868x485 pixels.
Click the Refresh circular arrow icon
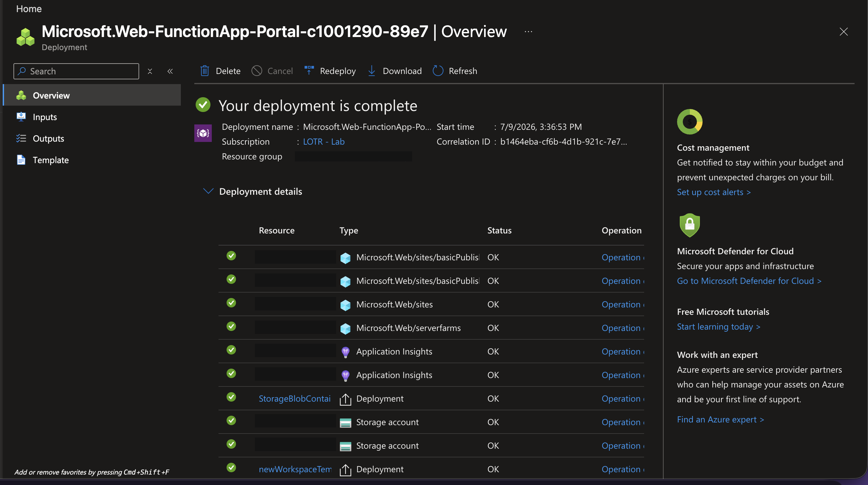[x=438, y=71]
